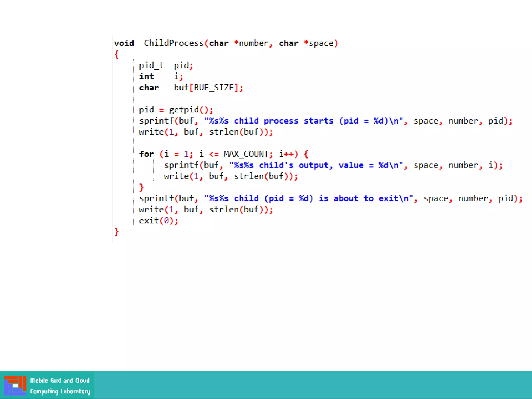Click the 'void' keyword
Screen dimensions: 532x399
click(124, 43)
